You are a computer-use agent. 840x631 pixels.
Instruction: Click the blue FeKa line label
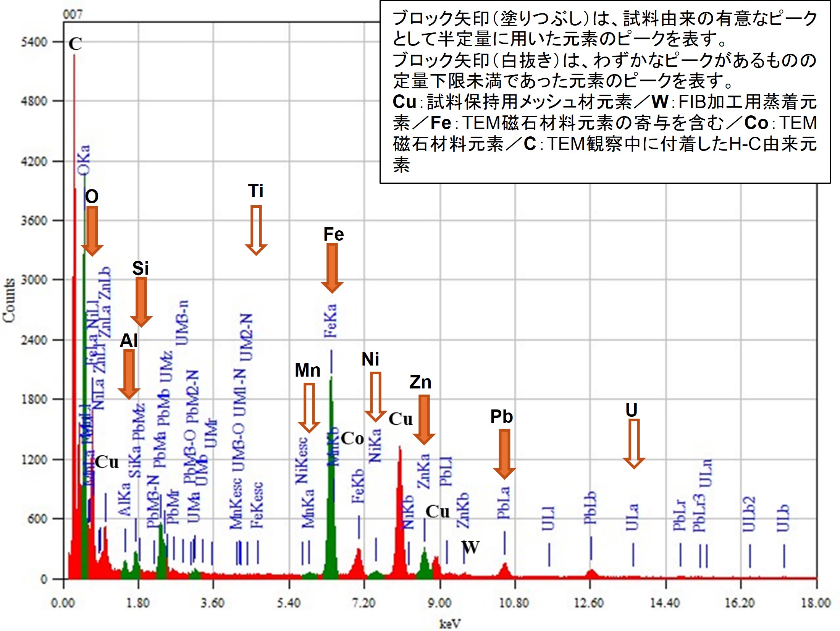click(330, 321)
